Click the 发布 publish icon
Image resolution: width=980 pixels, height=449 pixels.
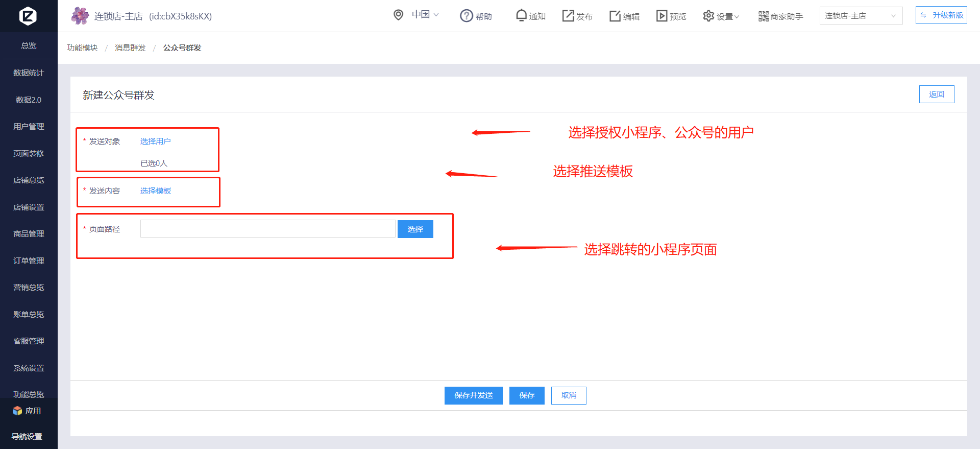tap(568, 16)
